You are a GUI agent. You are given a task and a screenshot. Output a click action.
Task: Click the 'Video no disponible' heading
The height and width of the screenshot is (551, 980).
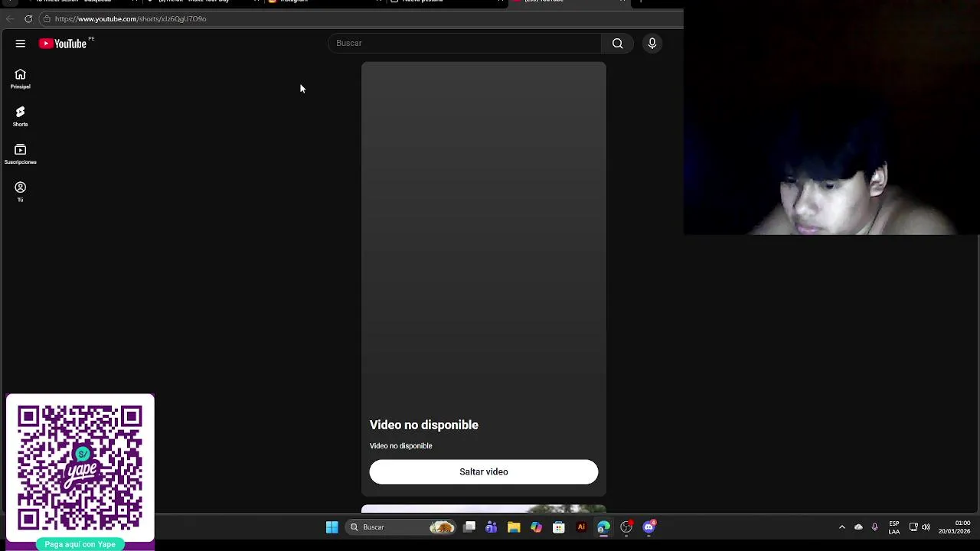(x=424, y=425)
